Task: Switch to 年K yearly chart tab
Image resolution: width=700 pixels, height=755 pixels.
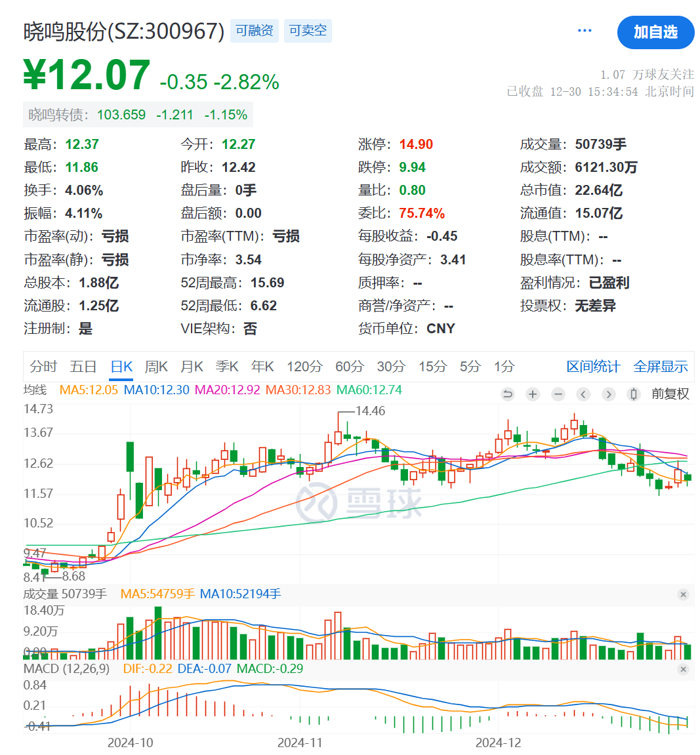Action: click(x=262, y=367)
